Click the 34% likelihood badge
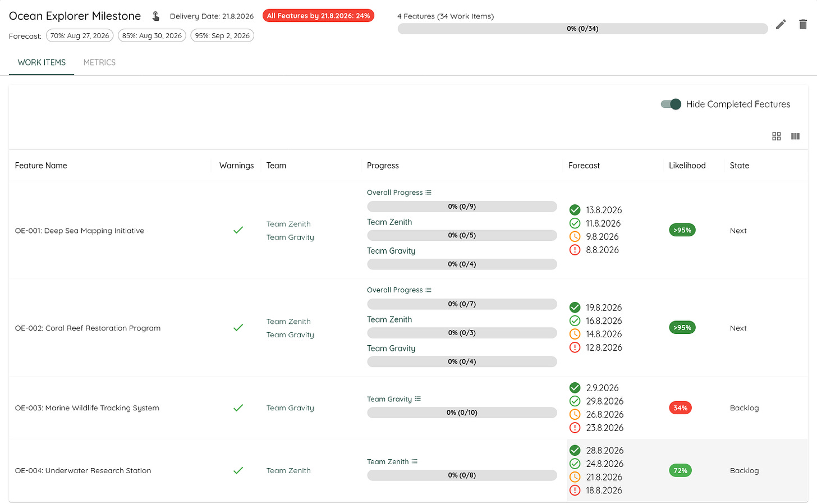Image resolution: width=817 pixels, height=504 pixels. 680,408
